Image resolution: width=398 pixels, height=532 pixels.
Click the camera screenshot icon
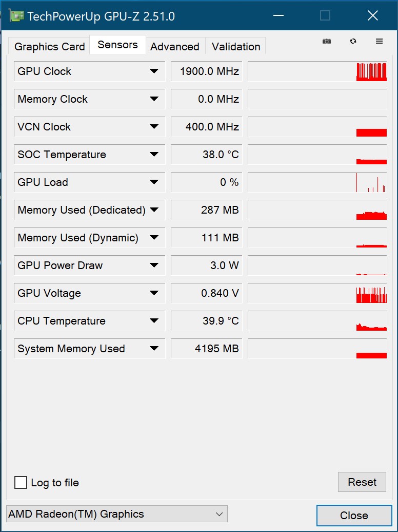[327, 42]
